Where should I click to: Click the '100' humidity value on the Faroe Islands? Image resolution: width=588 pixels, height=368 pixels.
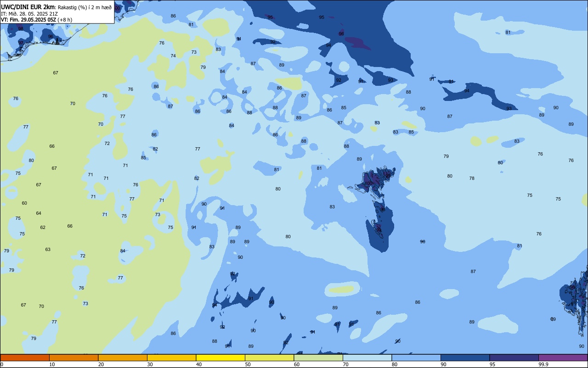[368, 183]
